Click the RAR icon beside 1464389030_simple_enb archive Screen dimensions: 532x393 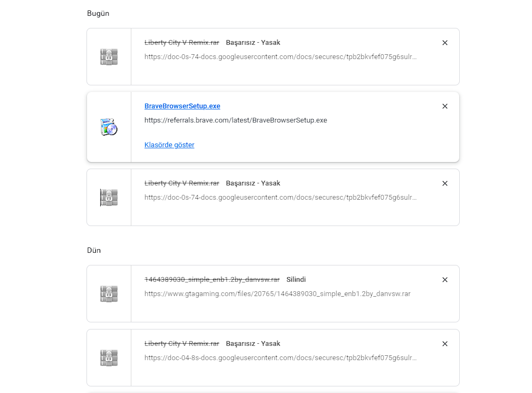tap(109, 293)
